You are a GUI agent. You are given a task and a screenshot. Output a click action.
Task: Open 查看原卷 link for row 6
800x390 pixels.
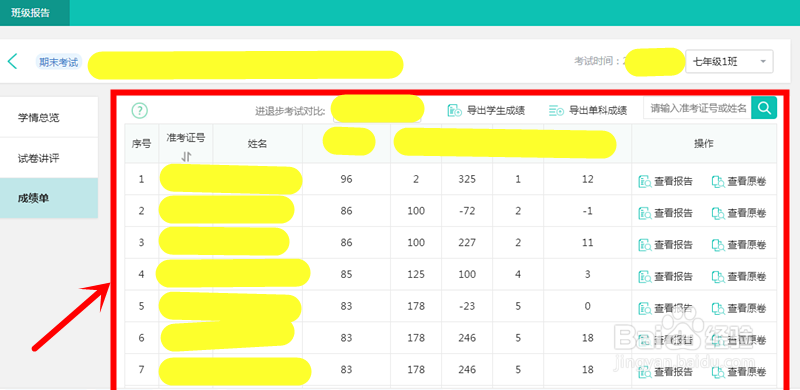coord(747,340)
